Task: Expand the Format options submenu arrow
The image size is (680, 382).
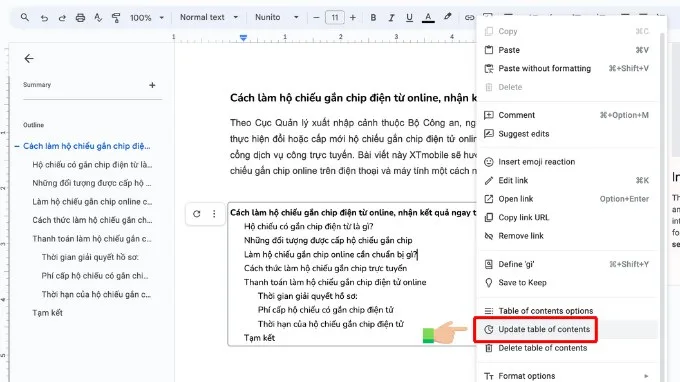Action: (646, 376)
